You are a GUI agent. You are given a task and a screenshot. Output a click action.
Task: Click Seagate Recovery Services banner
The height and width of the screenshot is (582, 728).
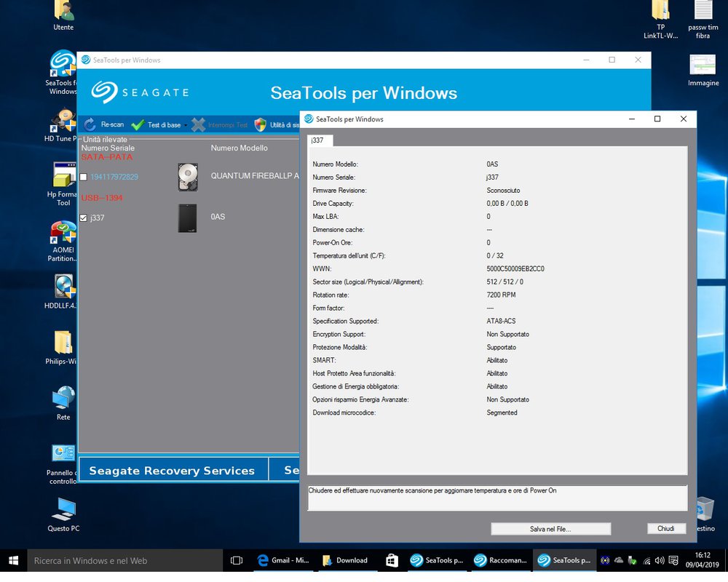172,471
